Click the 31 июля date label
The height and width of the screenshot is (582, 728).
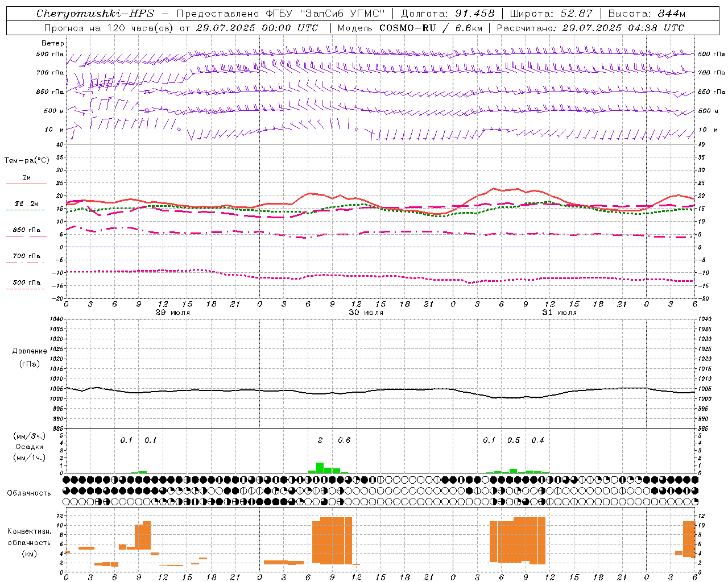[559, 313]
